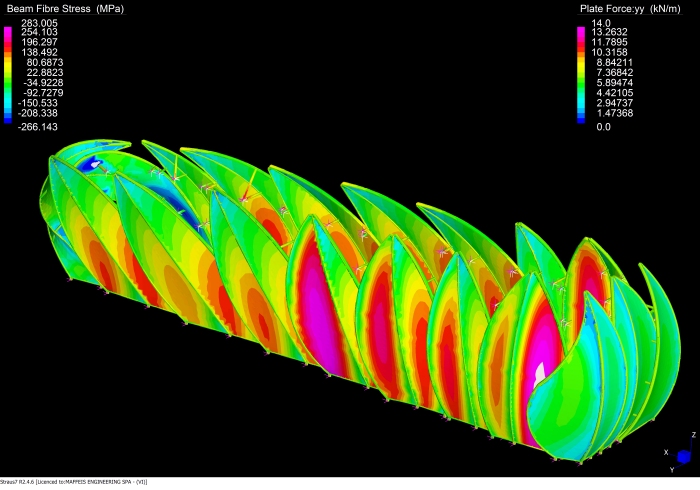
Task: Click the Plate Force:yy legend title
Action: [x=630, y=9]
